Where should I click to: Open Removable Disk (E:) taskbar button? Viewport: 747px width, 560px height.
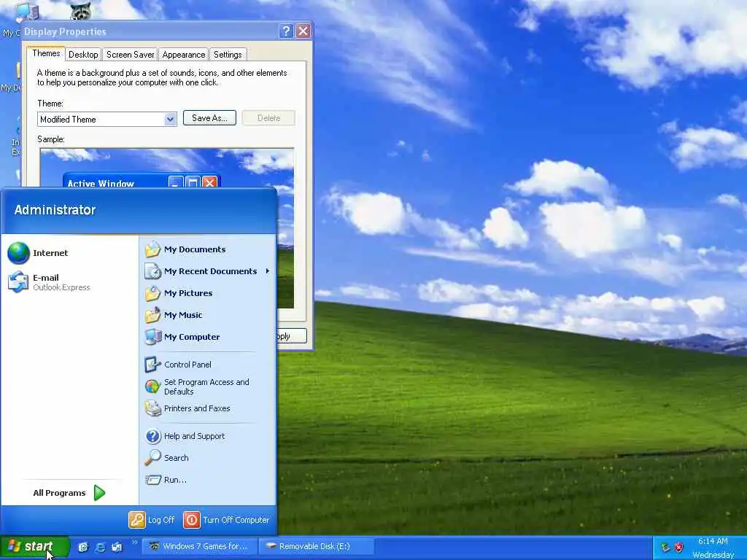(316, 547)
